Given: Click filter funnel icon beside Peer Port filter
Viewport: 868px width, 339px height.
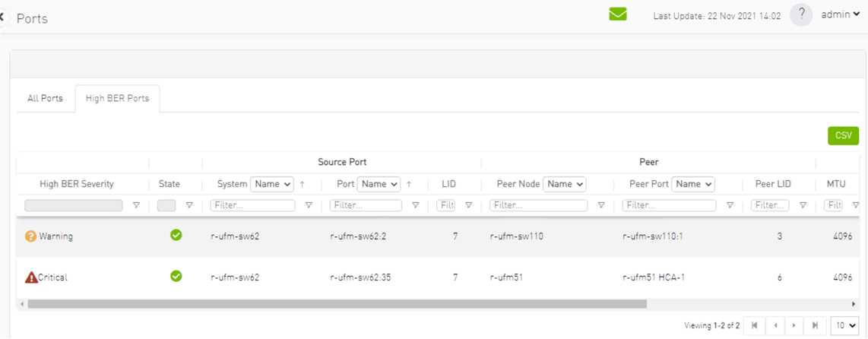Looking at the screenshot, I should point(730,205).
